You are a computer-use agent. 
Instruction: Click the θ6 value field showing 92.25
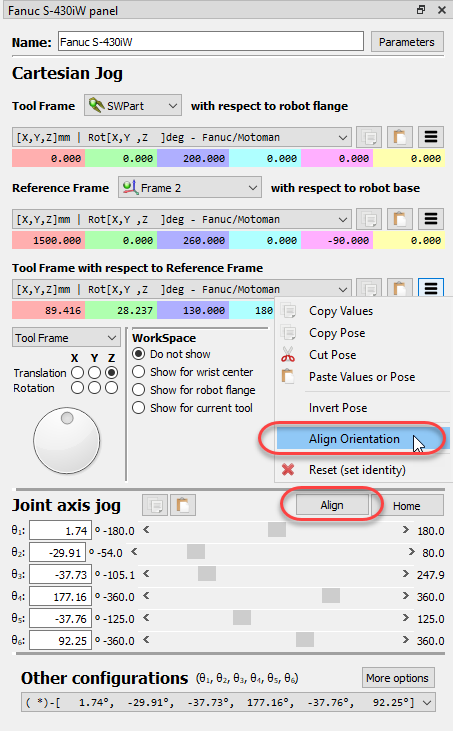click(60, 641)
